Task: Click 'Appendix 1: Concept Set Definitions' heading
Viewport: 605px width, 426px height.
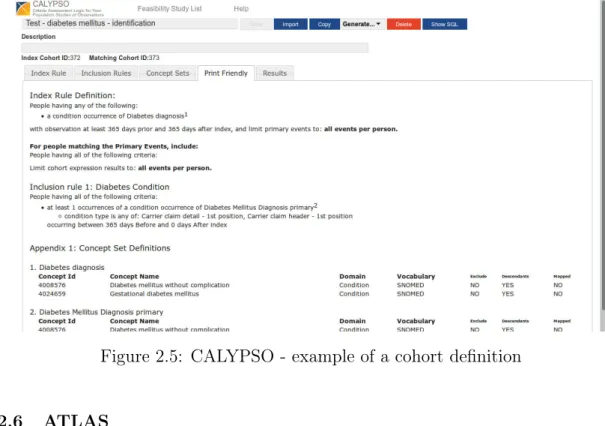Action: 100,248
